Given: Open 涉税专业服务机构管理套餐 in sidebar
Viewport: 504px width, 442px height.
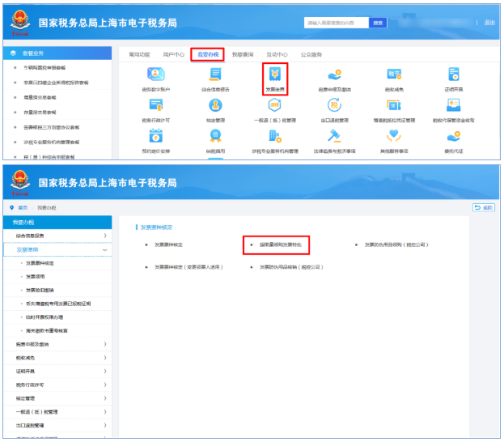Looking at the screenshot, I should click(52, 142).
